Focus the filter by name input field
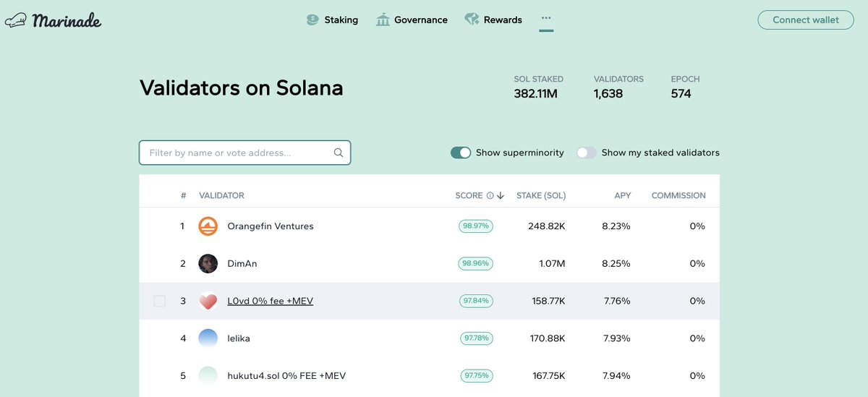Screen dimensions: 868x397 point(244,153)
